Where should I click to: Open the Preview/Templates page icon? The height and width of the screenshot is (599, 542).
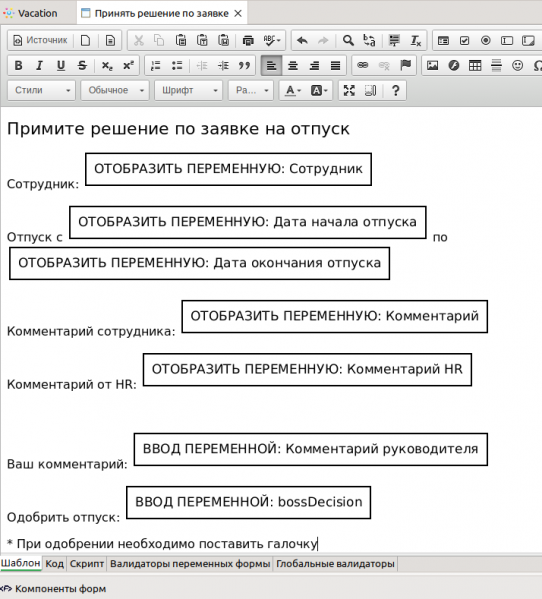[110, 40]
